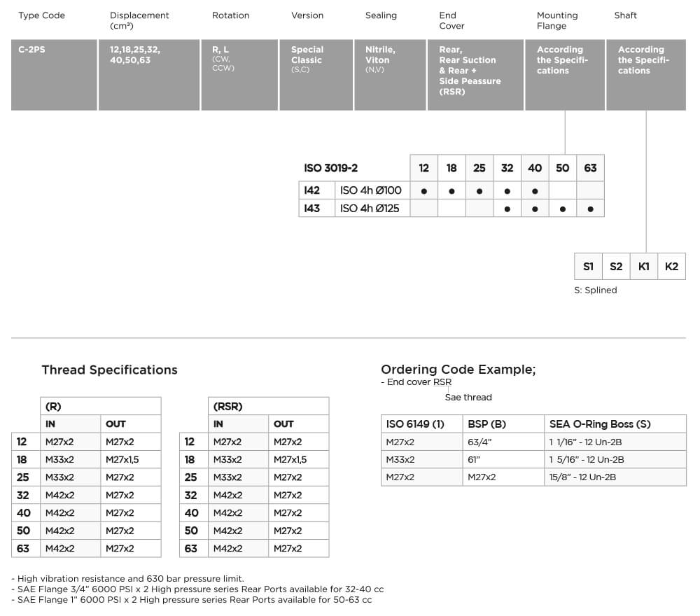Image resolution: width=700 pixels, height=616 pixels.
Task: Select the K1 shaft option
Action: 644,267
